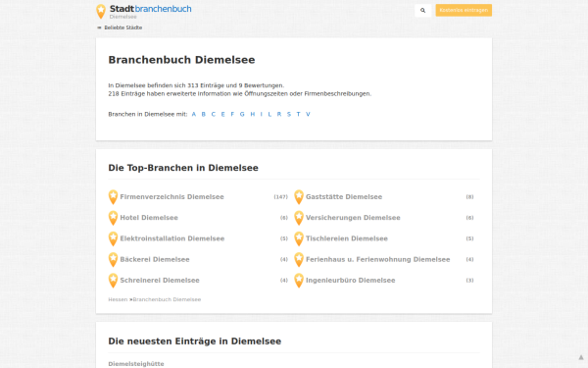Select letter L in Branchen index
The width and height of the screenshot is (588, 368).
[269, 114]
